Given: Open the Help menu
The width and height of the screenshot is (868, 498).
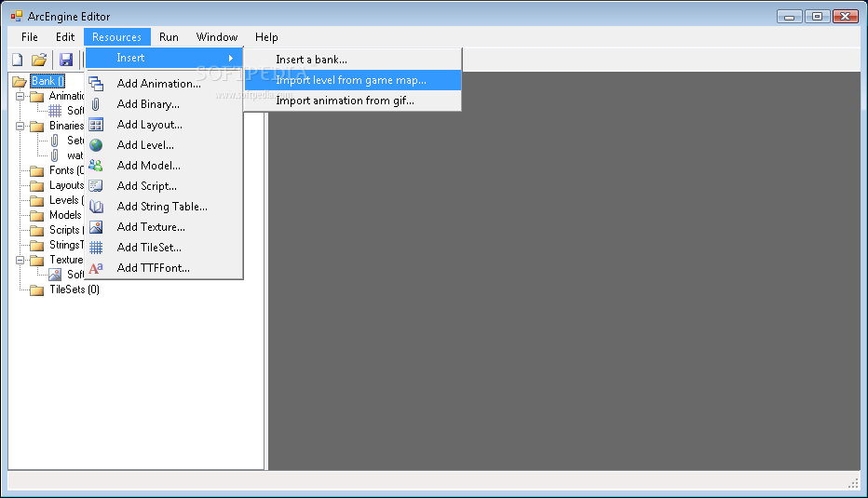Looking at the screenshot, I should pyautogui.click(x=266, y=37).
